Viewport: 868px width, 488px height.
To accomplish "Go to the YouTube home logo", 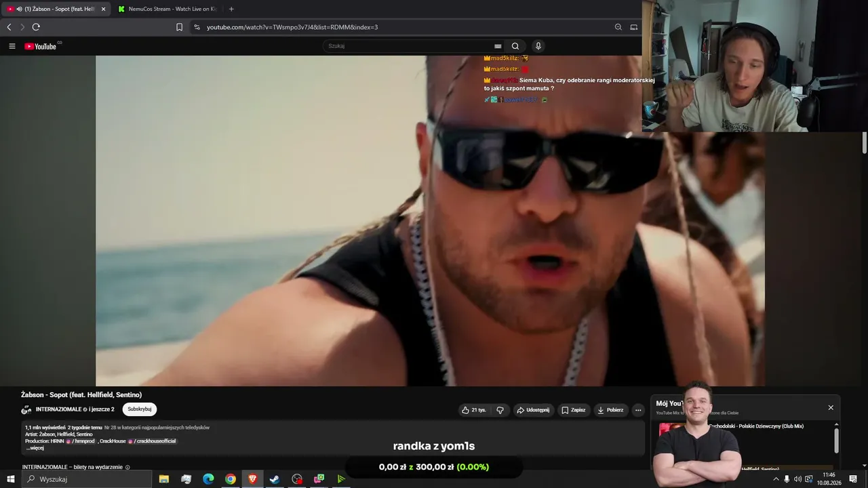I will [41, 46].
